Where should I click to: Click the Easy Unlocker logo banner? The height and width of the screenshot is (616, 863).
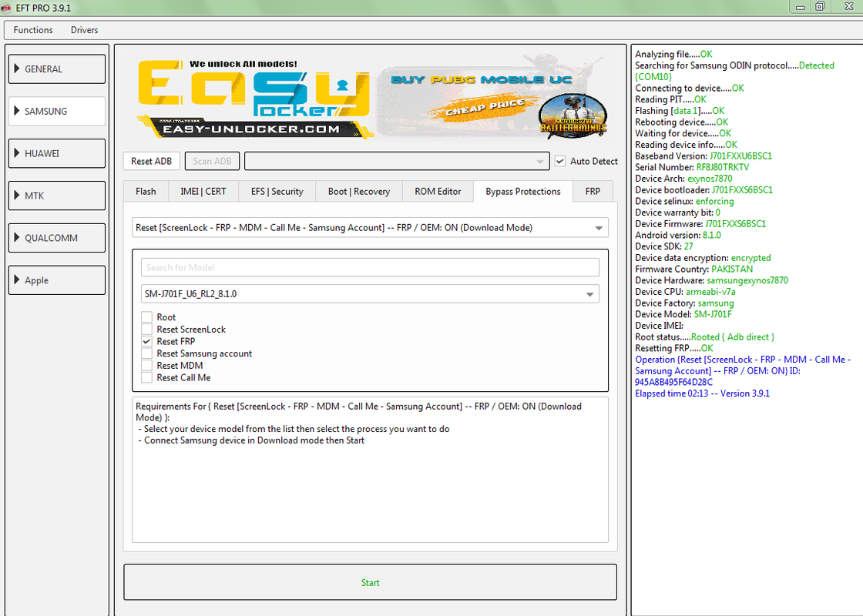tap(254, 98)
